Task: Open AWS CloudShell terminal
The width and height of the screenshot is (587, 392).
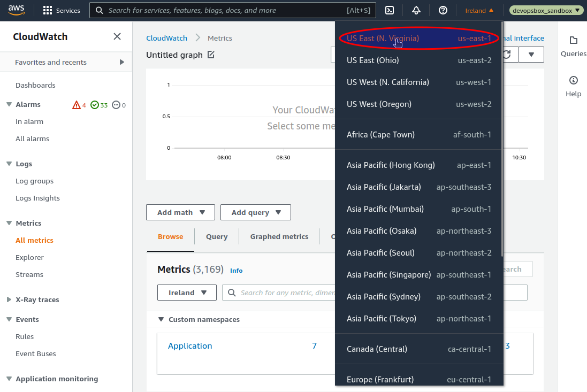Action: tap(389, 10)
